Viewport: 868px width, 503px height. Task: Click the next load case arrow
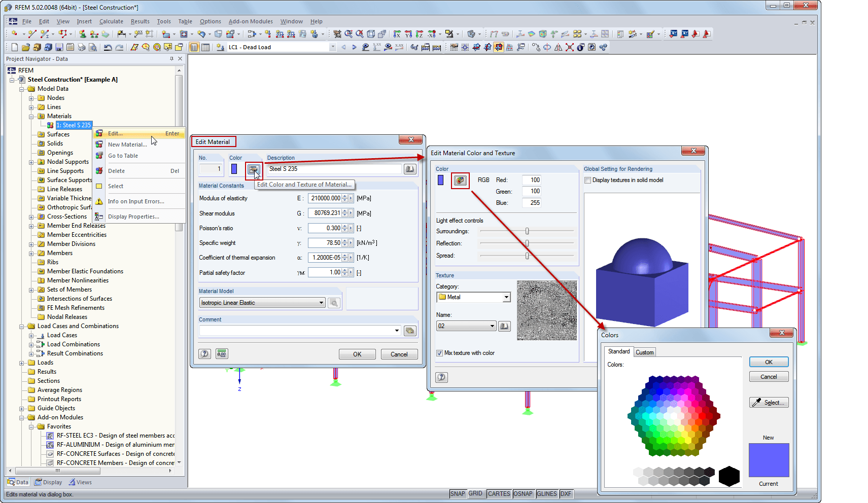(354, 47)
